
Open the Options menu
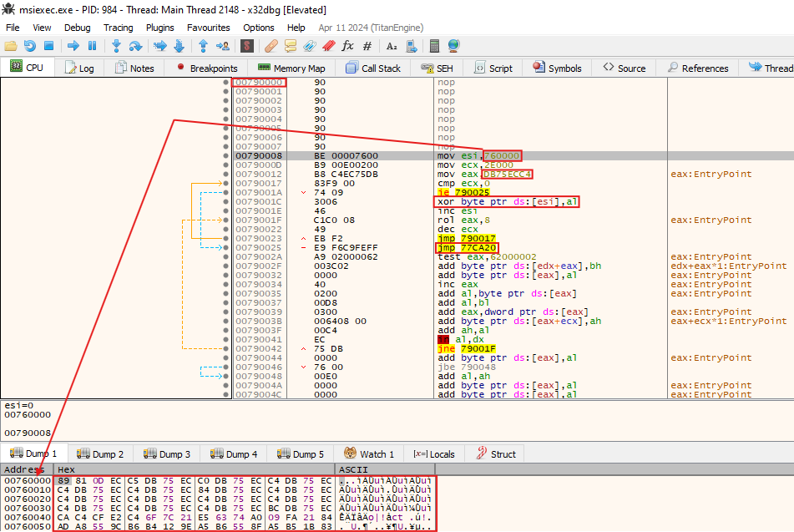[258, 28]
